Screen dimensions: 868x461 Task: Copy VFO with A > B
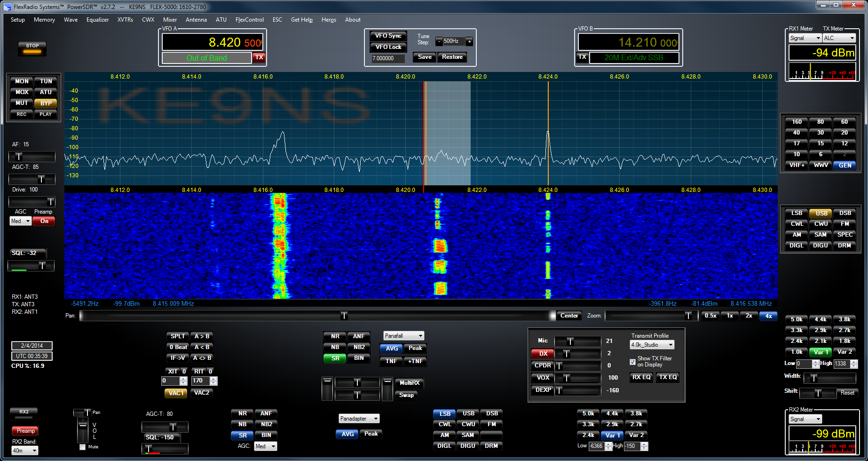pyautogui.click(x=202, y=336)
